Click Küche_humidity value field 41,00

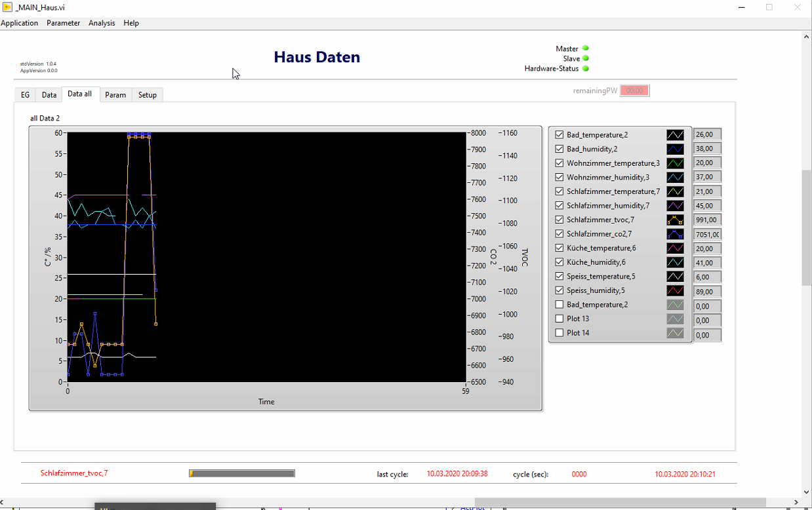pyautogui.click(x=708, y=262)
